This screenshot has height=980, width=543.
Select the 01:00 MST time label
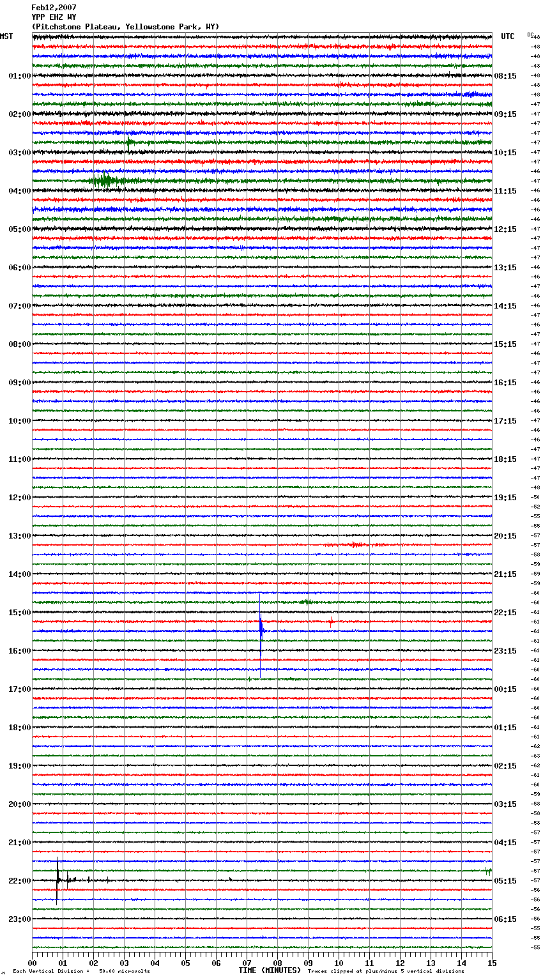(20, 76)
